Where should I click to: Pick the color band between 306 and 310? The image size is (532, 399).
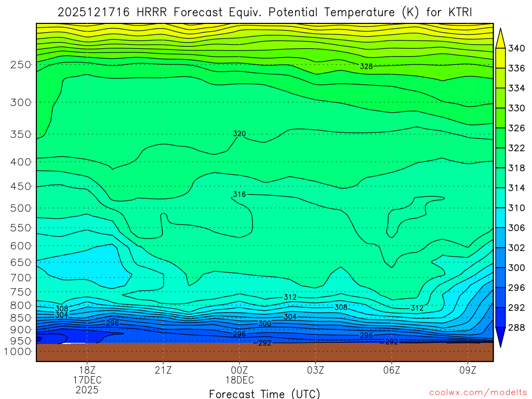click(x=501, y=218)
